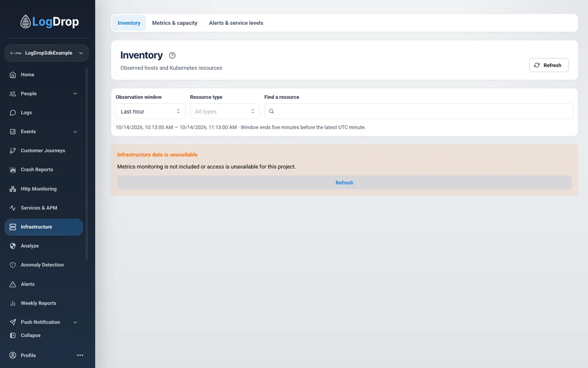
Task: Click the Alerts warning triangle icon
Action: 13,284
